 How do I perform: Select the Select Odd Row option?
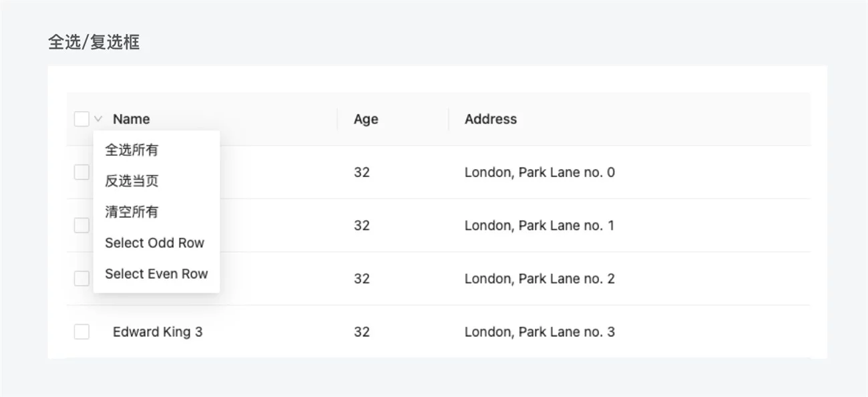point(154,243)
